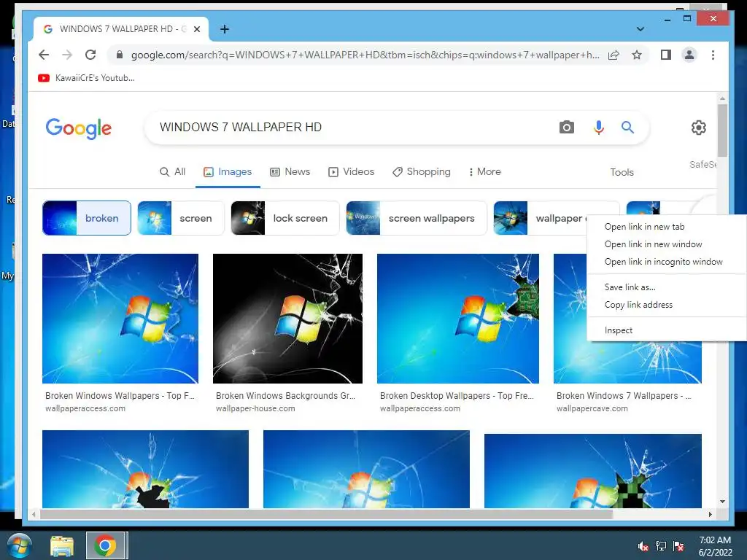Click wallpaper-house.com source text
The width and height of the screenshot is (747, 560).
[255, 408]
